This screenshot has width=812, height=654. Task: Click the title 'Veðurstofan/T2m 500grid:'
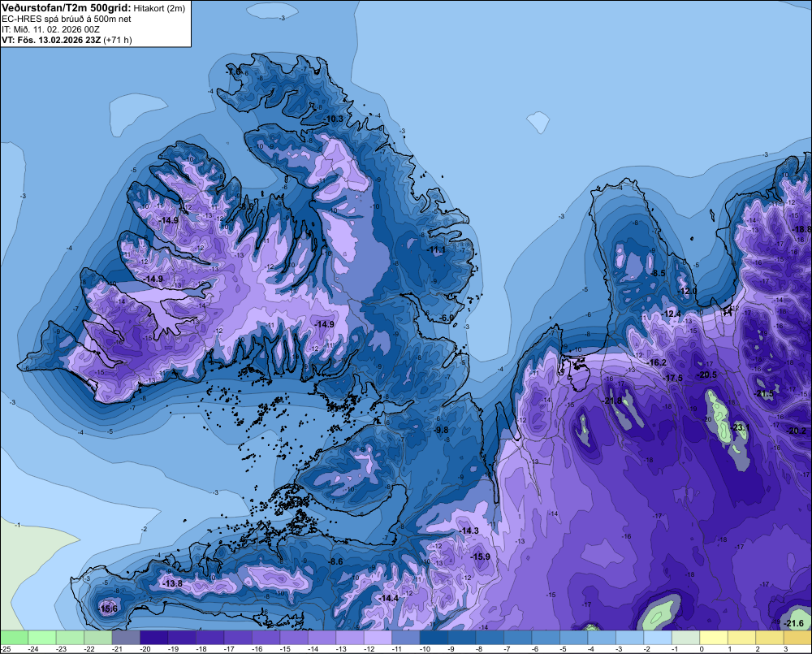(x=67, y=7)
